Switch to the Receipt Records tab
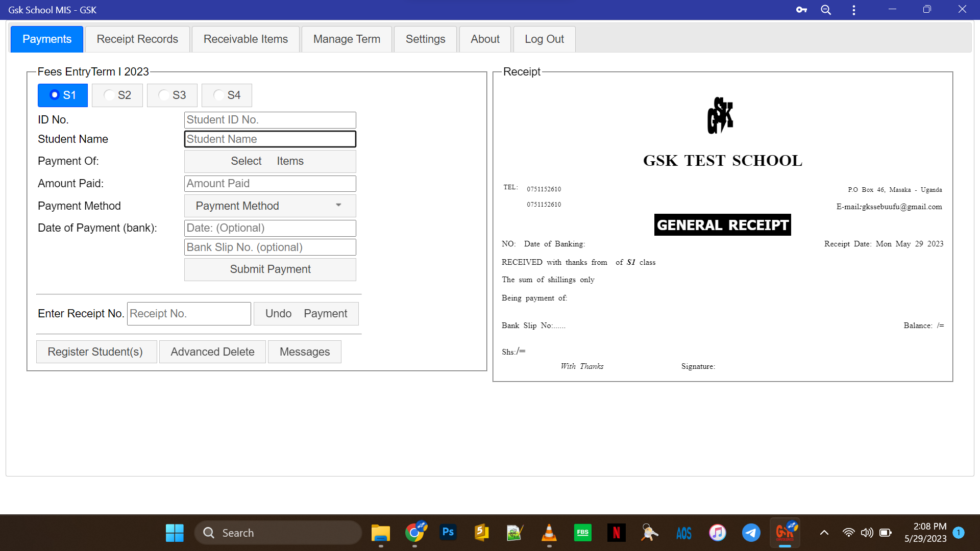 (137, 39)
